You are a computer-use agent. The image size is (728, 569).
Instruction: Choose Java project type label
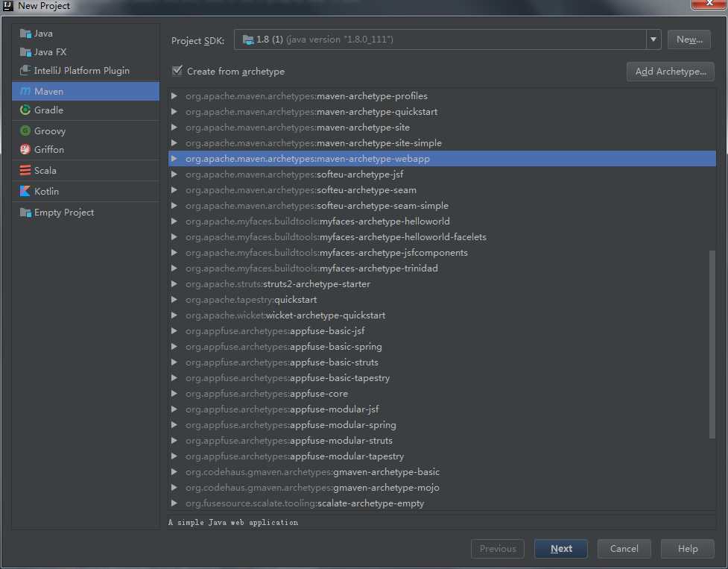[43, 34]
